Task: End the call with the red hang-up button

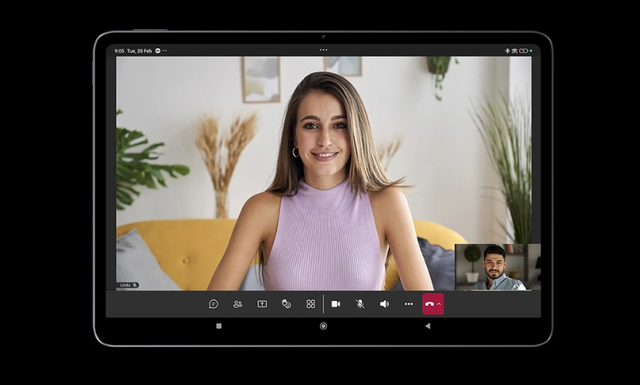Action: 429,304
